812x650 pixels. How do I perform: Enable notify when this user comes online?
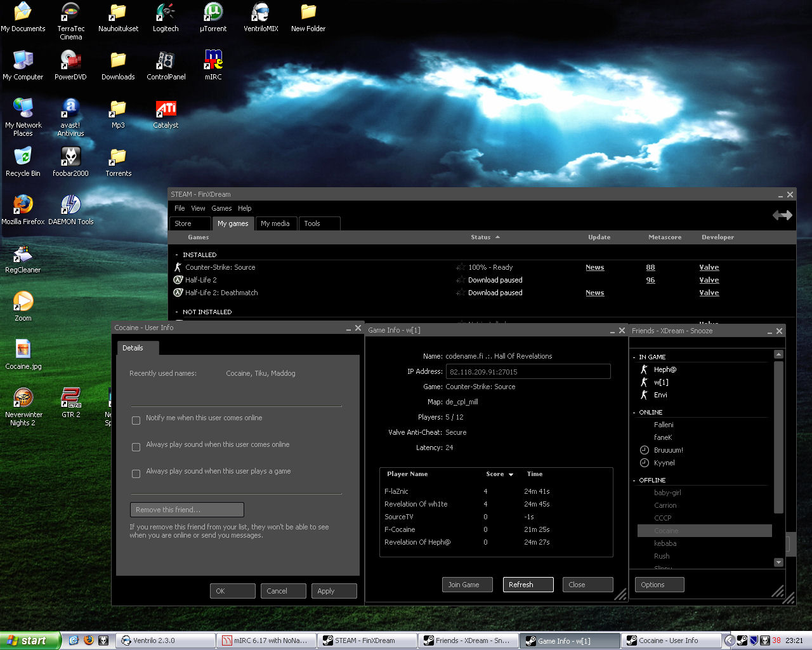tap(136, 420)
